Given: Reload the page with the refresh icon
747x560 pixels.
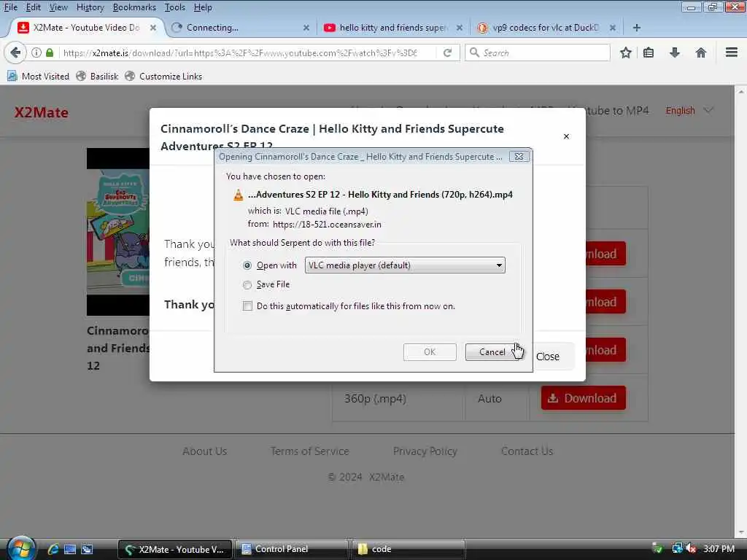Looking at the screenshot, I should [x=447, y=52].
